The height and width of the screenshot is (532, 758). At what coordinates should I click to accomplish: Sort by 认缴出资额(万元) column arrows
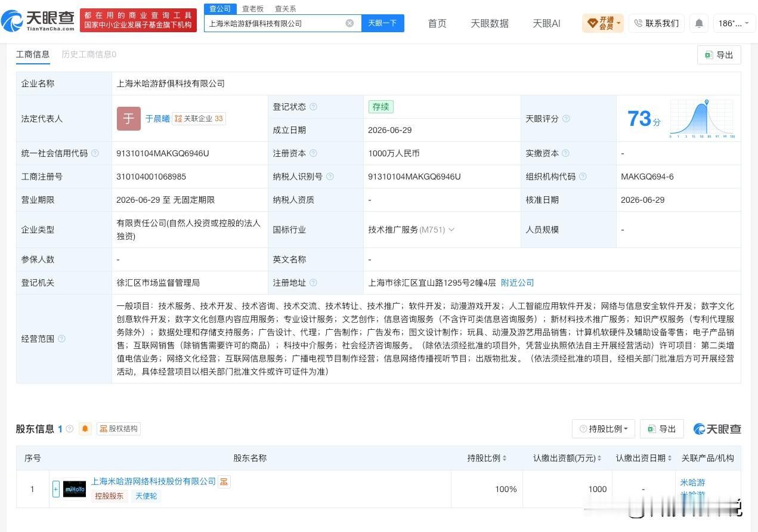coord(599,458)
